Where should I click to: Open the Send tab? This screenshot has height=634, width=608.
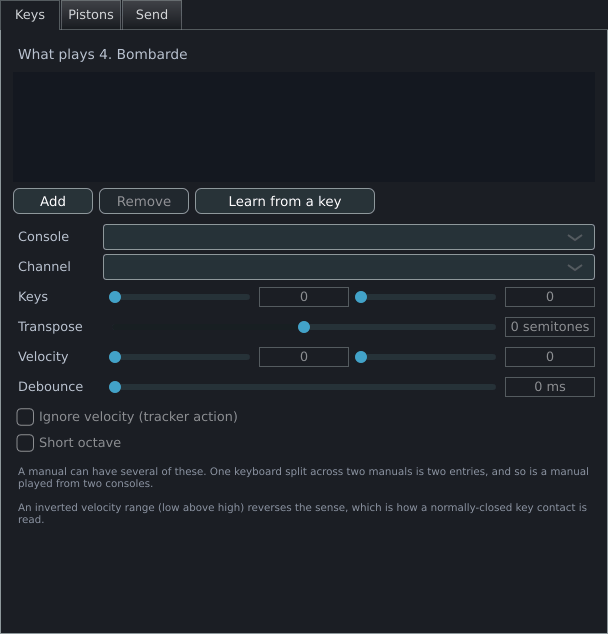152,15
